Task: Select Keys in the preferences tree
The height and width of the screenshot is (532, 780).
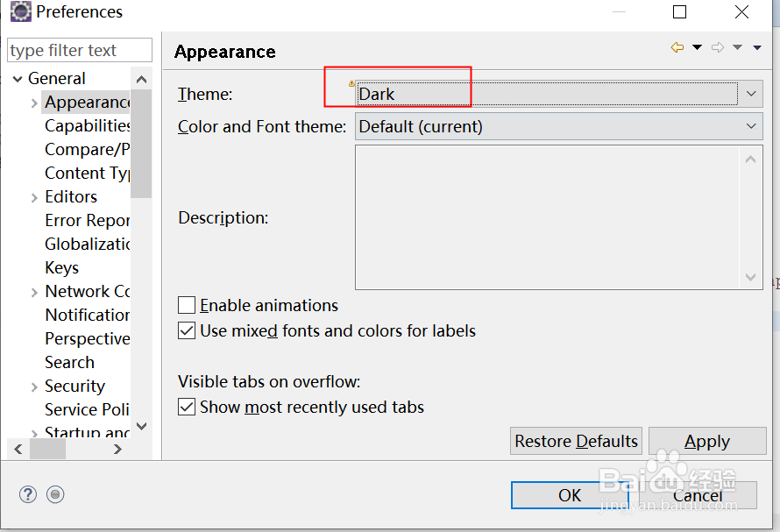Action: coord(61,268)
